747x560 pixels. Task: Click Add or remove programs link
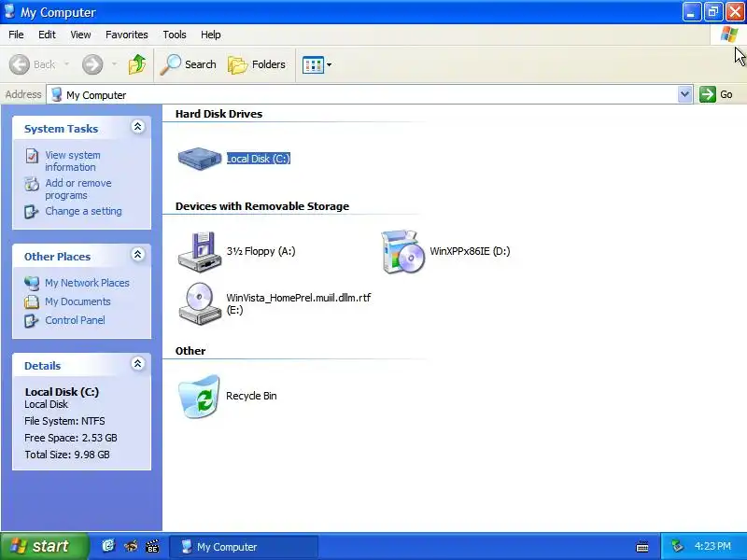78,189
